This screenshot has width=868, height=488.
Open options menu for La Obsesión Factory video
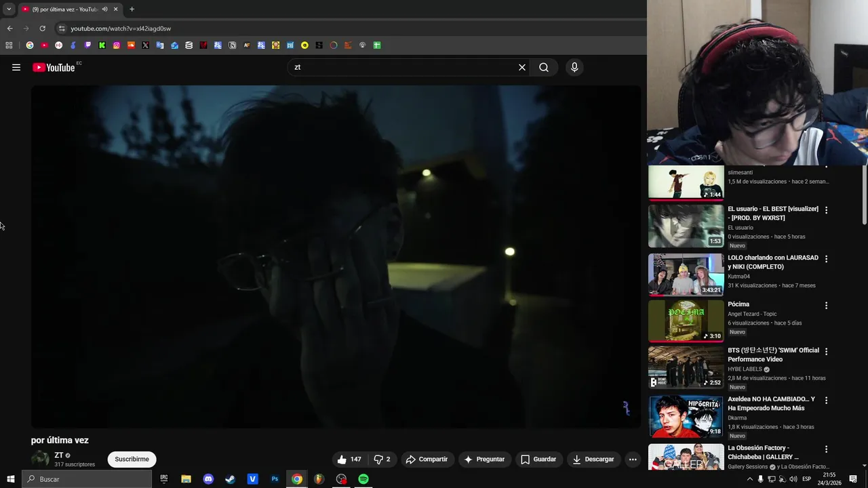826,449
